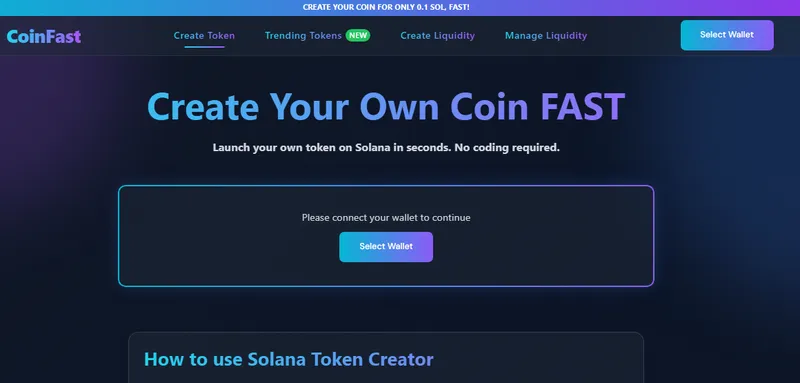This screenshot has width=800, height=383.
Task: Click the CoinFast logo
Action: tap(44, 36)
